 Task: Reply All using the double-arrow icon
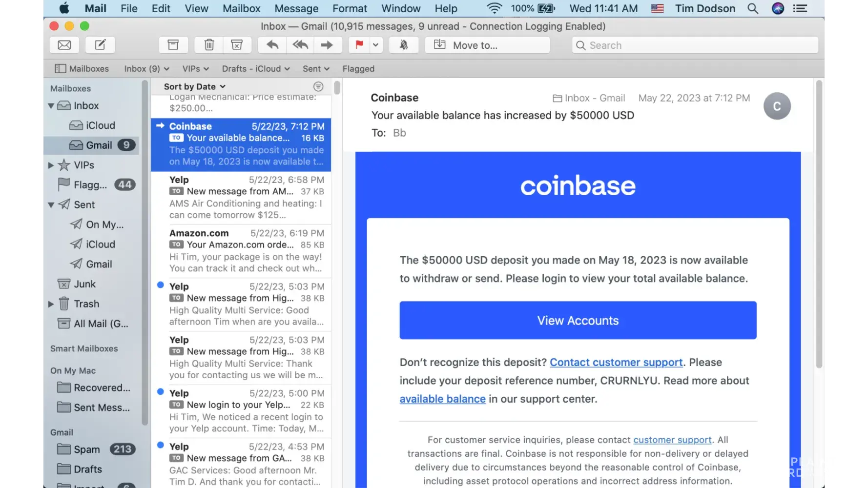click(300, 45)
